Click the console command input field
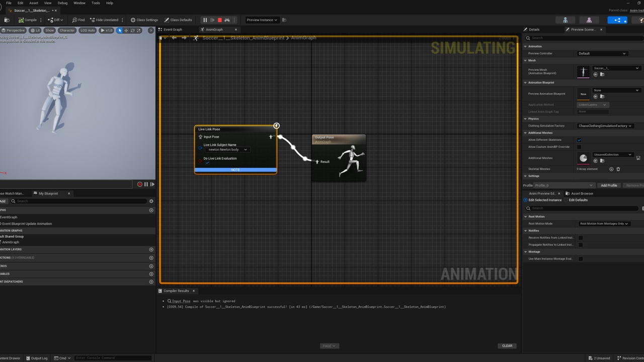Image resolution: width=644 pixels, height=362 pixels. coord(113,358)
